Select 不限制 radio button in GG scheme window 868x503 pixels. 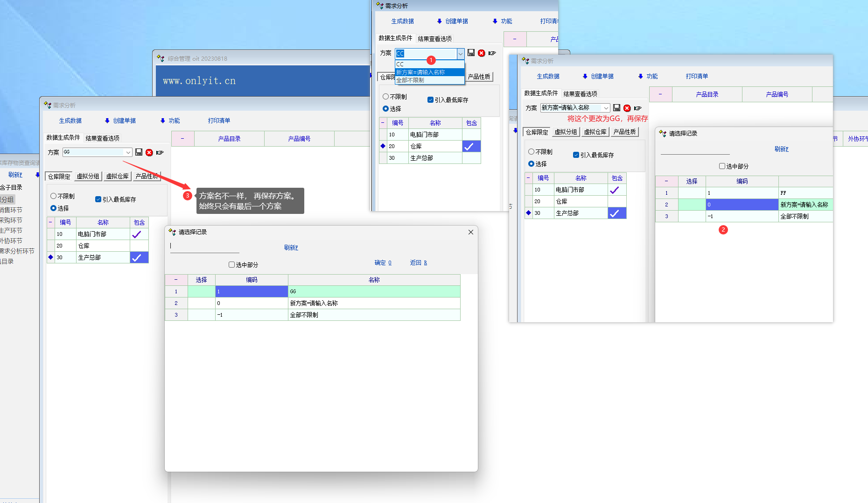(53, 196)
